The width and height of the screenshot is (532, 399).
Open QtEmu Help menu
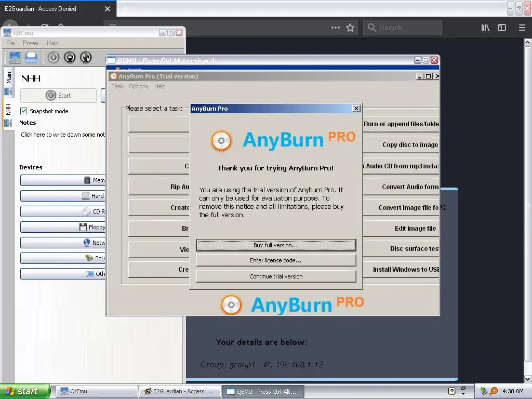click(52, 43)
